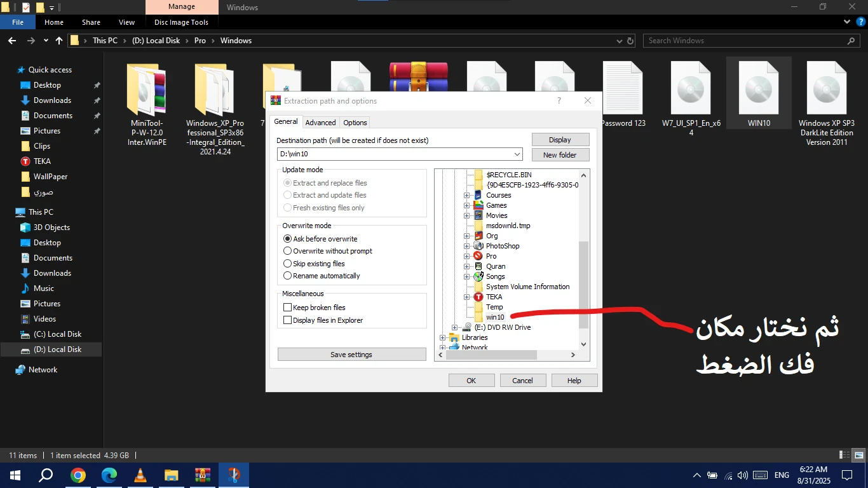Image resolution: width=868 pixels, height=488 pixels.
Task: Open 3D Objects under This PC
Action: (51, 227)
